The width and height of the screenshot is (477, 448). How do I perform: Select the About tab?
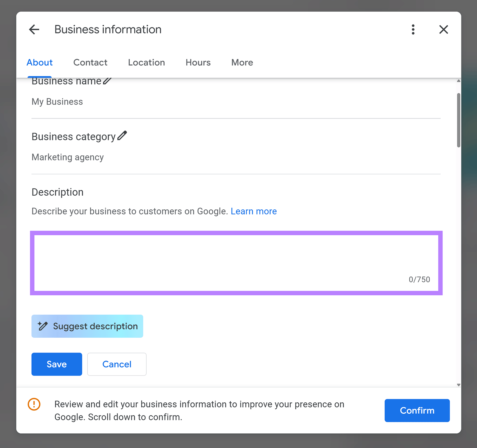click(x=40, y=63)
